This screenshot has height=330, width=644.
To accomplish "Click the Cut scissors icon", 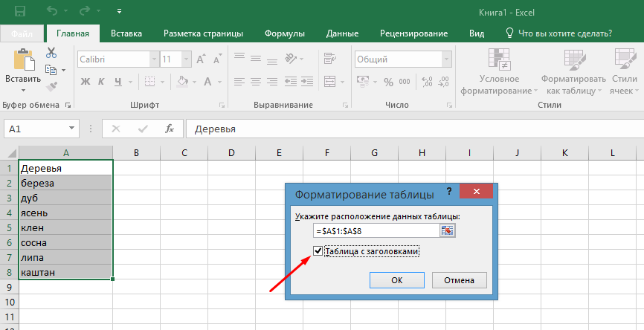I will [51, 53].
